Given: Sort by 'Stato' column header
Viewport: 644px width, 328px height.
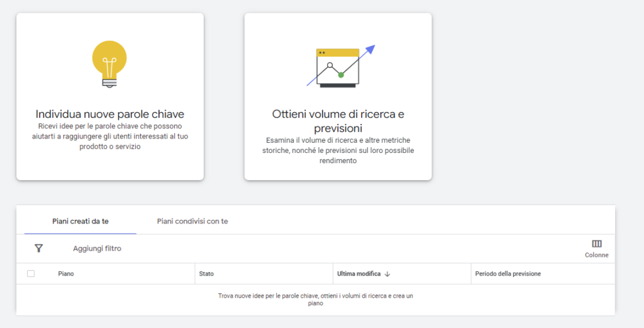Looking at the screenshot, I should (206, 274).
